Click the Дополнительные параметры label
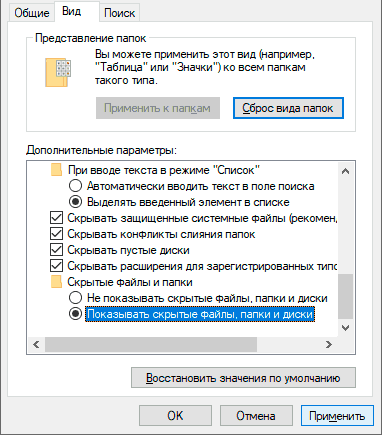 click(x=101, y=150)
